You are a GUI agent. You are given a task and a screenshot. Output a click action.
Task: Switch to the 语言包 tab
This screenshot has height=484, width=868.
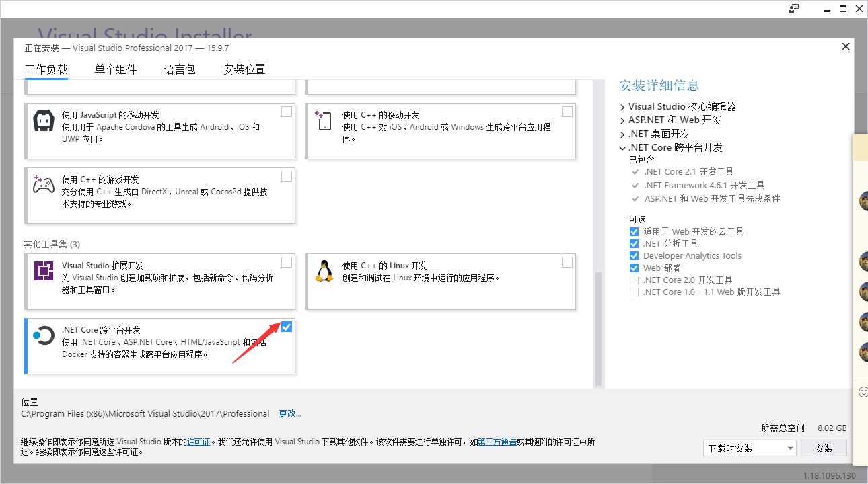180,69
